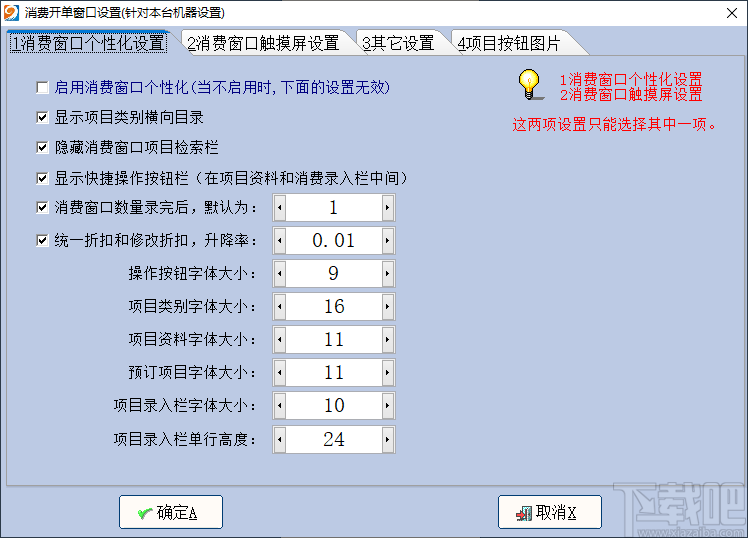Screen dimensions: 748x538
Task: Increase 操作按钮字体大小 value
Action: (387, 273)
